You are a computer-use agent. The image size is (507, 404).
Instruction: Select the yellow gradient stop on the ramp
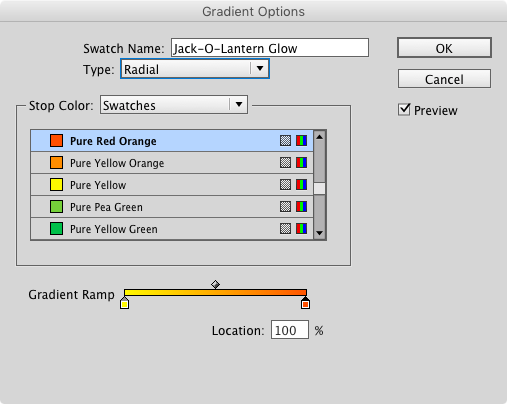click(124, 303)
